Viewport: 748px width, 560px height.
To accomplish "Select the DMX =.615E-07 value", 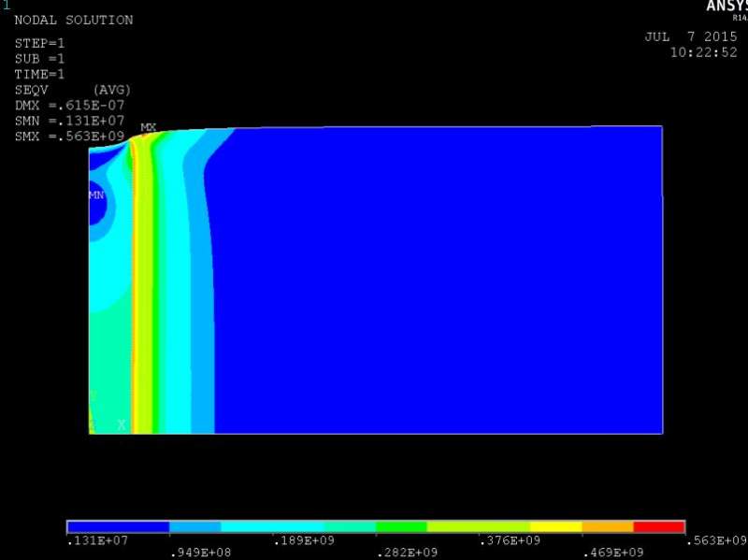I will pyautogui.click(x=69, y=106).
